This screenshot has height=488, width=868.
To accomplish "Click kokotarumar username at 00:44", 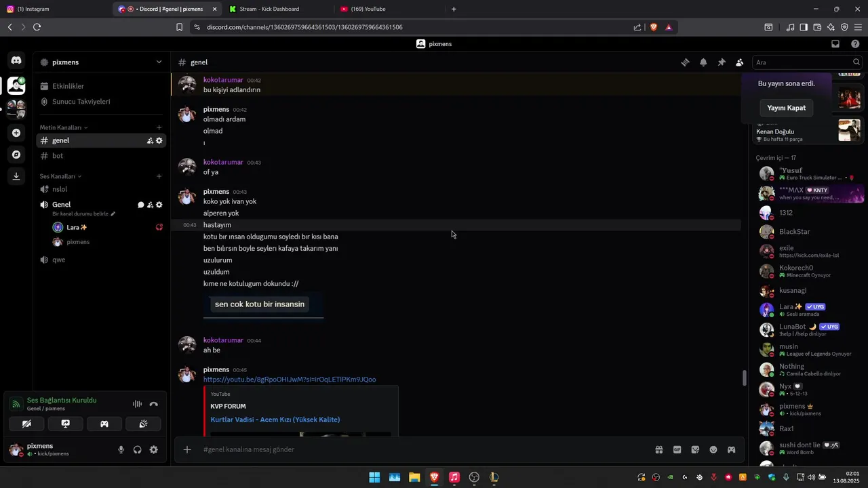I will pos(223,340).
